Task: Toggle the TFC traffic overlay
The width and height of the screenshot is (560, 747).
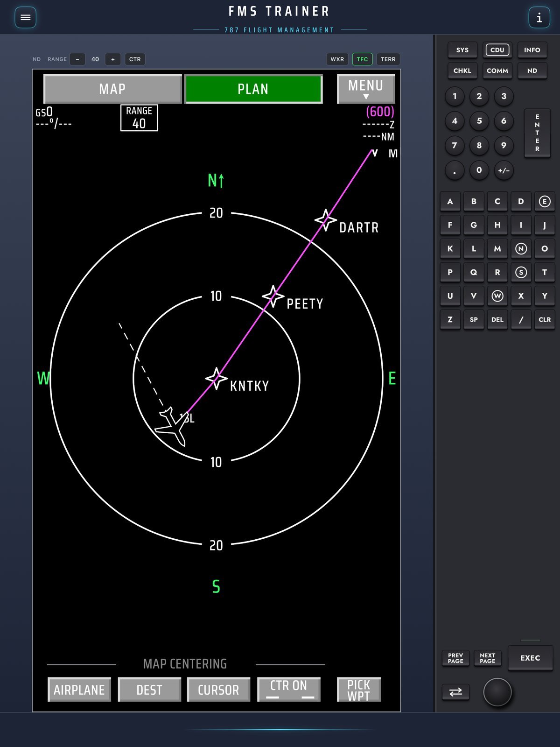Action: pos(362,59)
